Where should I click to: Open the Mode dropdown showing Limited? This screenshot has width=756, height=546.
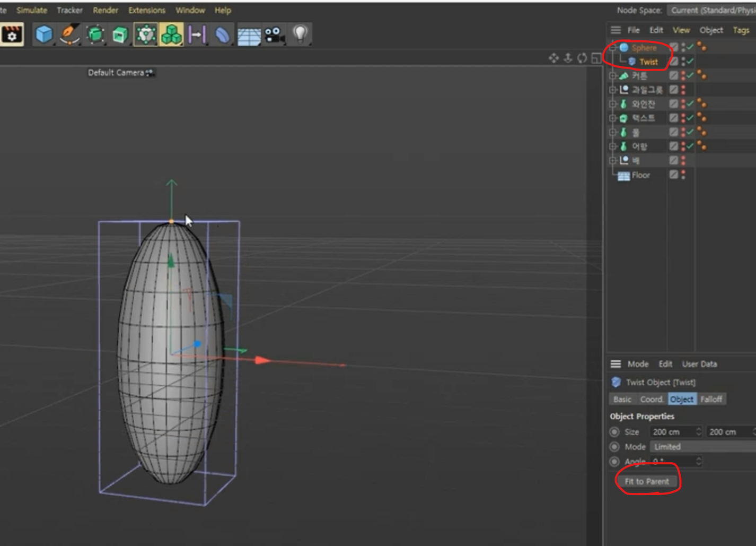pos(703,447)
